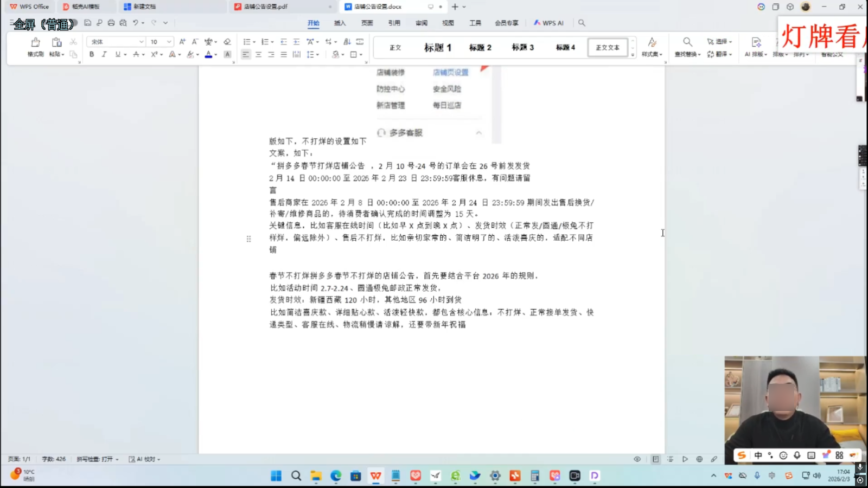This screenshot has width=868, height=488.
Task: Launch the AI 排版 feature
Action: pos(754,54)
